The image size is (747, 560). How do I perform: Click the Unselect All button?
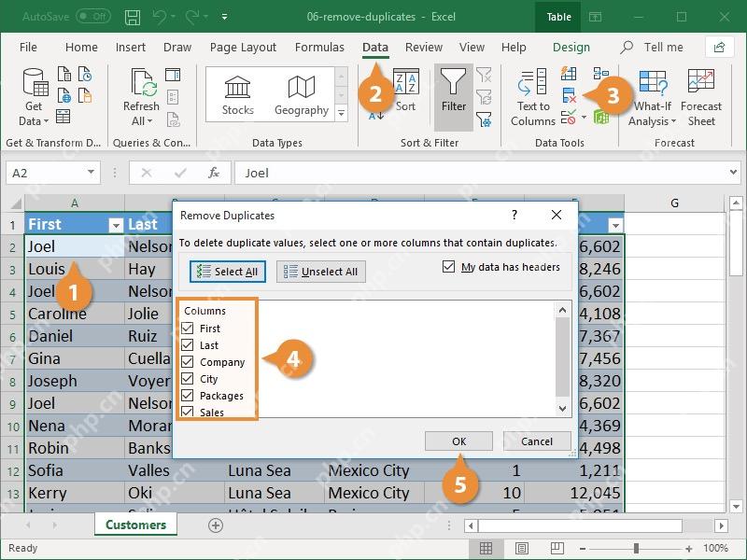pos(320,272)
